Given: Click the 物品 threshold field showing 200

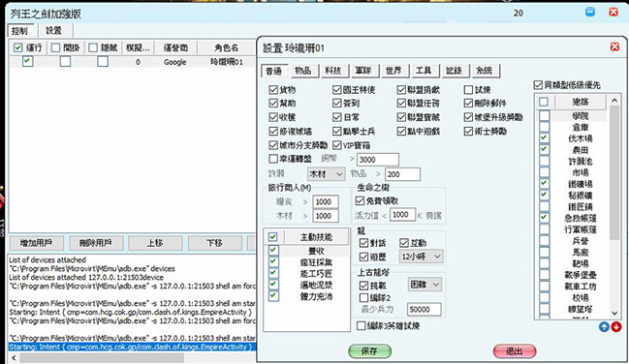Looking at the screenshot, I should pyautogui.click(x=402, y=174).
